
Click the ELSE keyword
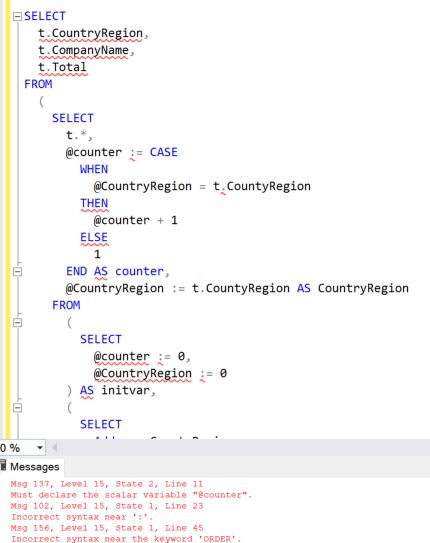[x=94, y=238]
